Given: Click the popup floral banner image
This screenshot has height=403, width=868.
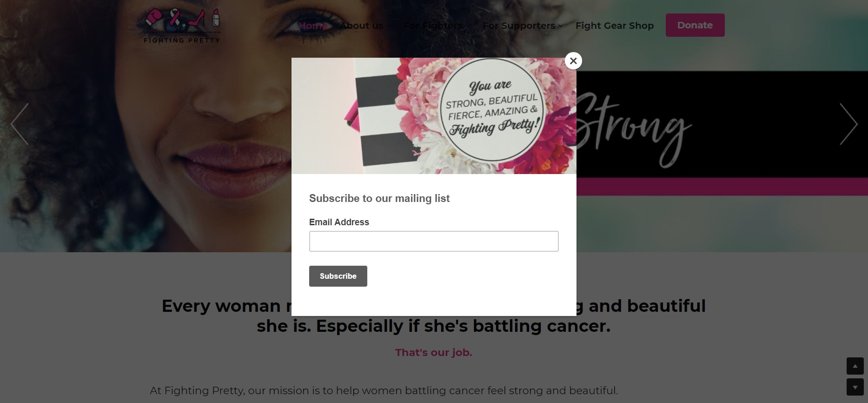Looking at the screenshot, I should click(434, 116).
